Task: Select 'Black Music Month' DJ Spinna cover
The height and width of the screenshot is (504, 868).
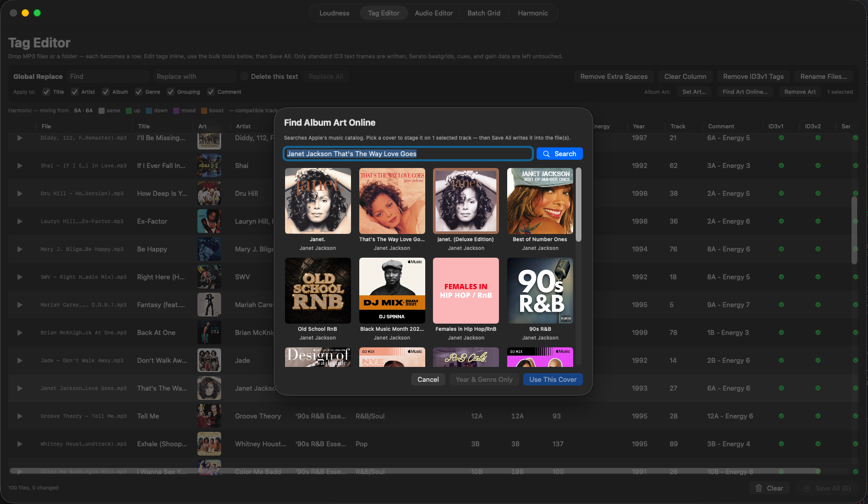Action: click(x=392, y=291)
